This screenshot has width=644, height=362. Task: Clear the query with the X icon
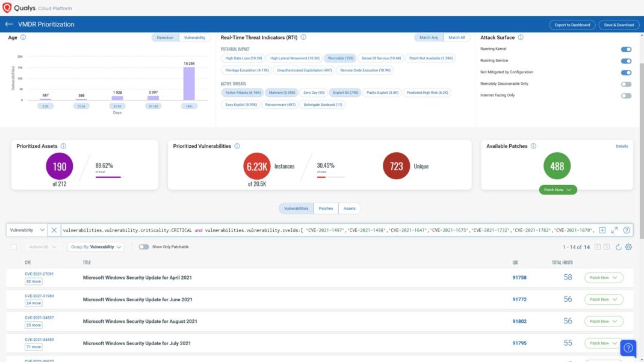click(54, 230)
